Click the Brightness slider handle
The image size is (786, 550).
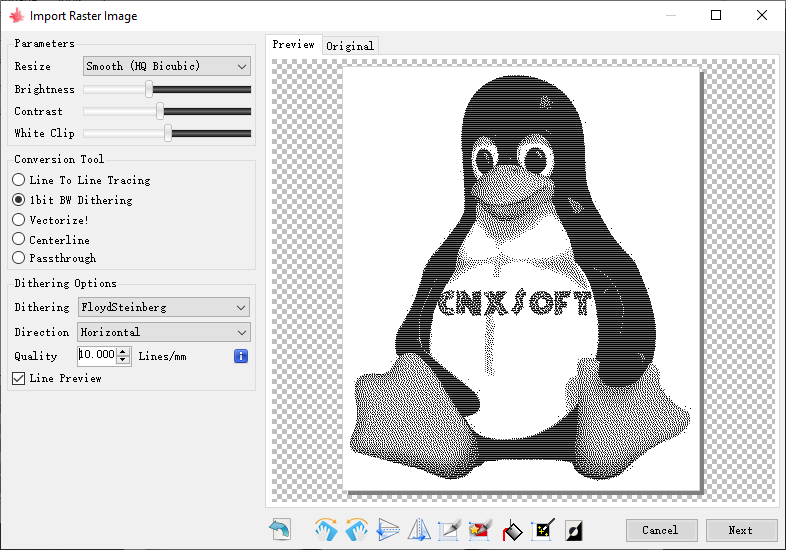click(x=149, y=89)
